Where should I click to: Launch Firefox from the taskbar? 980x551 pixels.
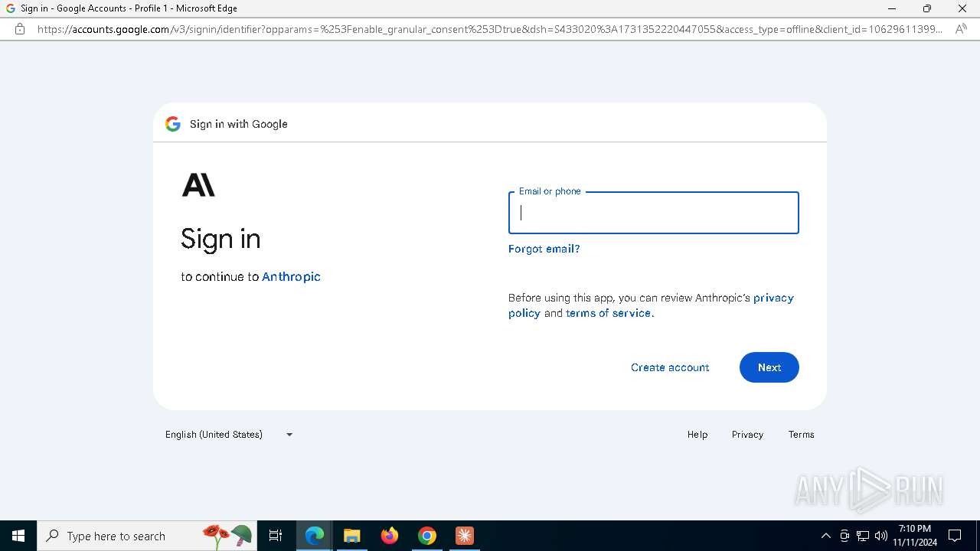coord(390,536)
